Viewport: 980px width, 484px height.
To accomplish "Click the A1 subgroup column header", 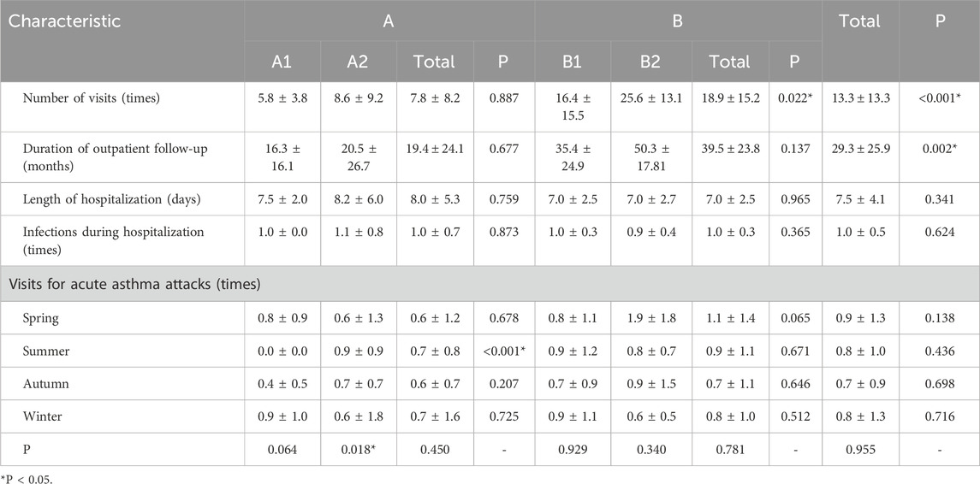I will [x=281, y=62].
